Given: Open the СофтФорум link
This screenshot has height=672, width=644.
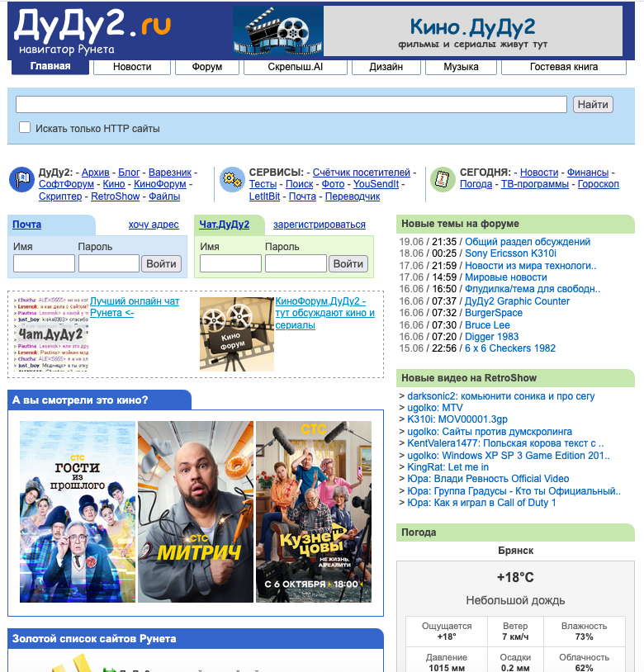Looking at the screenshot, I should tap(66, 184).
